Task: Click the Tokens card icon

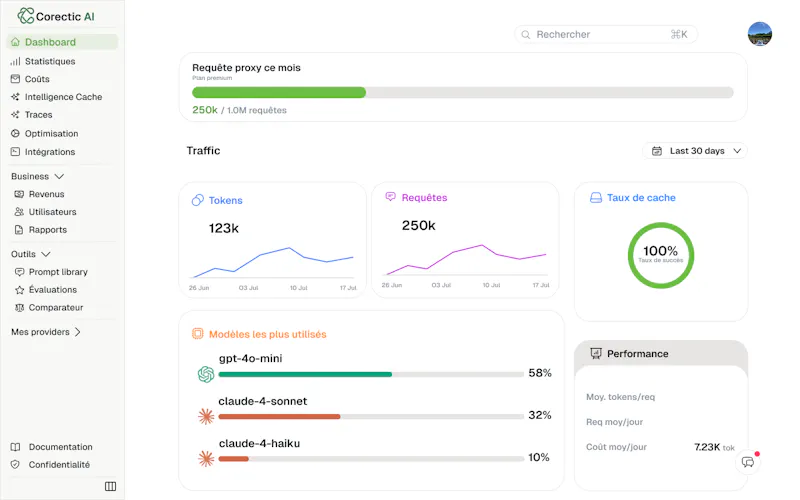Action: click(x=197, y=200)
